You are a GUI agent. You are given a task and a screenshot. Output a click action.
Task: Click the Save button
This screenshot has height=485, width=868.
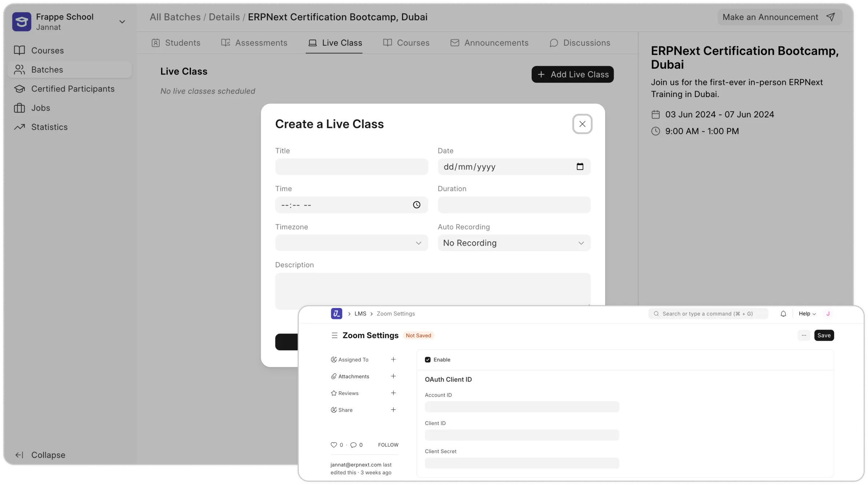(824, 335)
